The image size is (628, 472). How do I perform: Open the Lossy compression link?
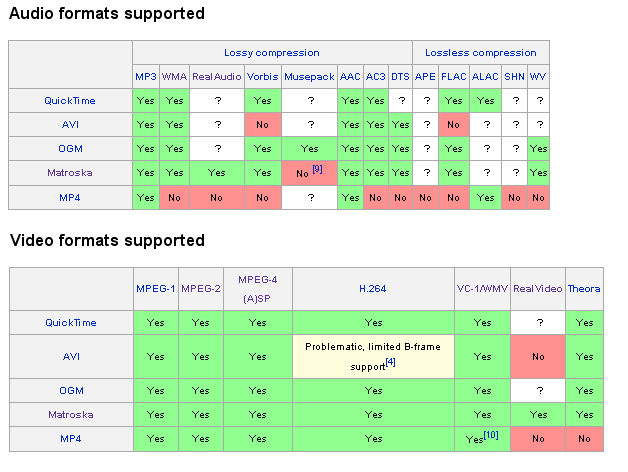[272, 53]
